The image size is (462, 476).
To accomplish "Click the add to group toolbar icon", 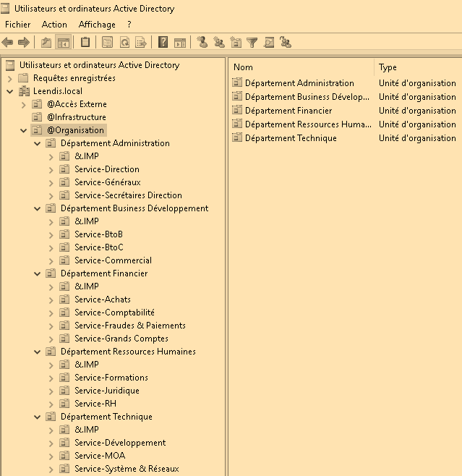I will (286, 42).
